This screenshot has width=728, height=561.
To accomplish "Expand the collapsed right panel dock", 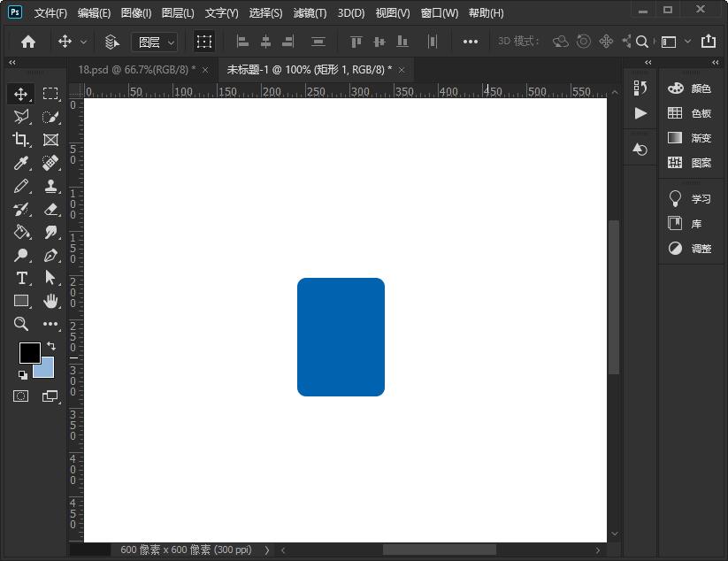I will tap(717, 63).
